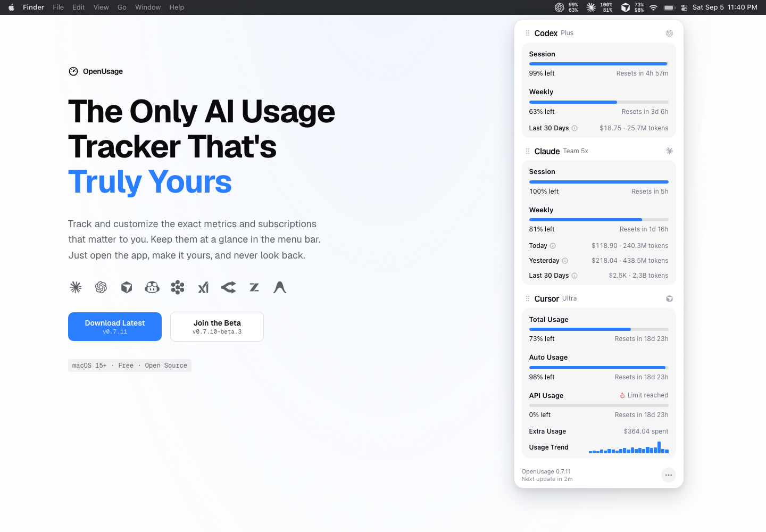This screenshot has height=532, width=766.
Task: Open the Finder menu
Action: [34, 7]
